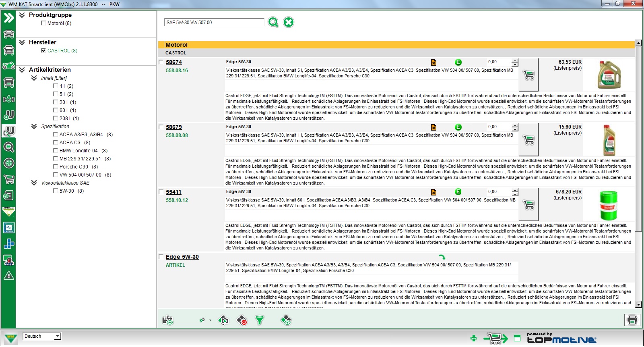Open article number link 58674

click(x=174, y=62)
